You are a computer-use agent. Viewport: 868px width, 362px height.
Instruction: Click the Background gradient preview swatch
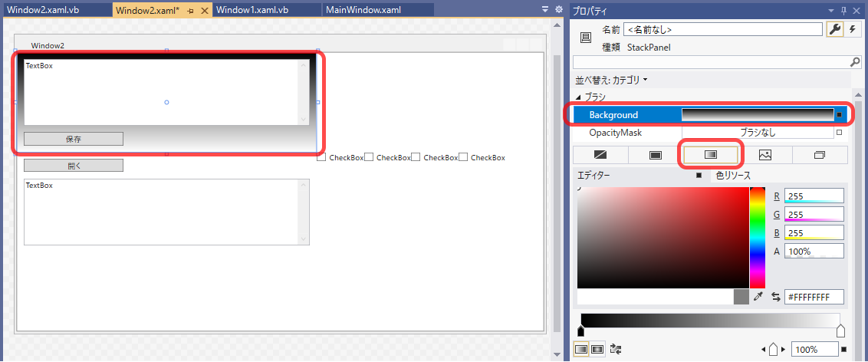[758, 114]
